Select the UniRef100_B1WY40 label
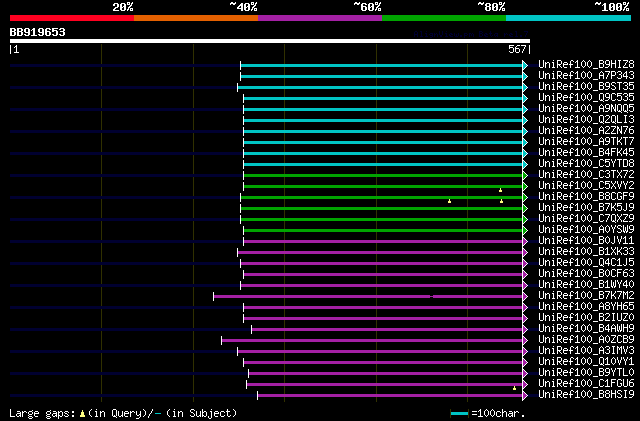 [586, 285]
